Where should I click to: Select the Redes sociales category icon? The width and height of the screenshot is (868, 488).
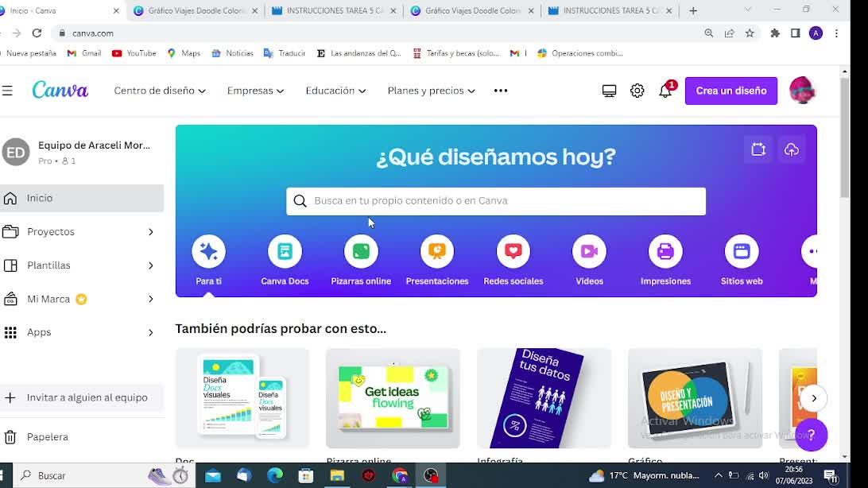(x=513, y=251)
